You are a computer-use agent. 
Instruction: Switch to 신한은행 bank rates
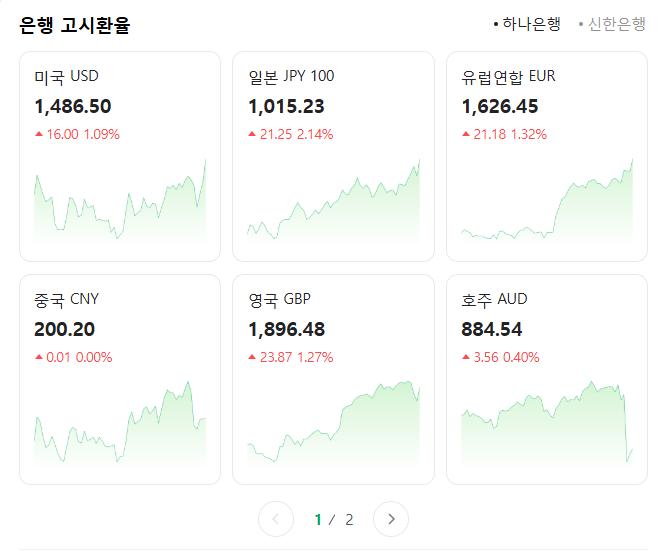tap(612, 24)
